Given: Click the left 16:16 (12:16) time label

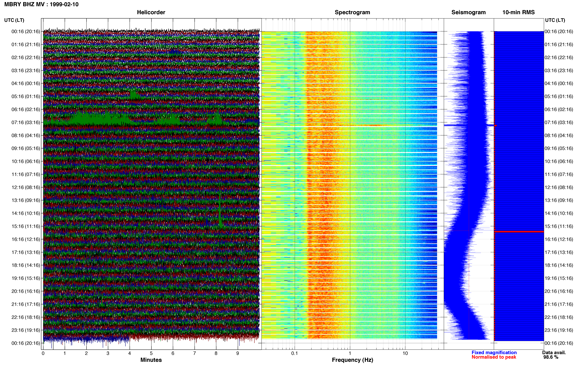Looking at the screenshot, I should point(26,239).
